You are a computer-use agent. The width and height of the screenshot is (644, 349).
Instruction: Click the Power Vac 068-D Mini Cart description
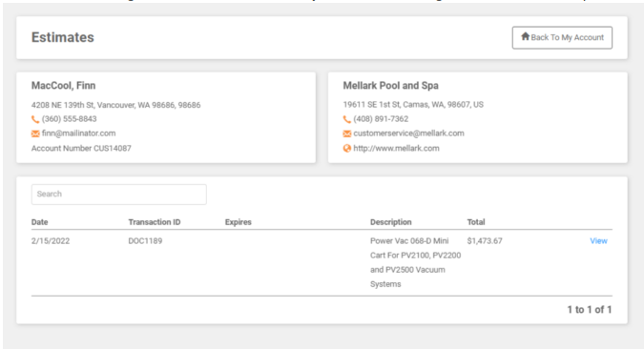coord(415,262)
